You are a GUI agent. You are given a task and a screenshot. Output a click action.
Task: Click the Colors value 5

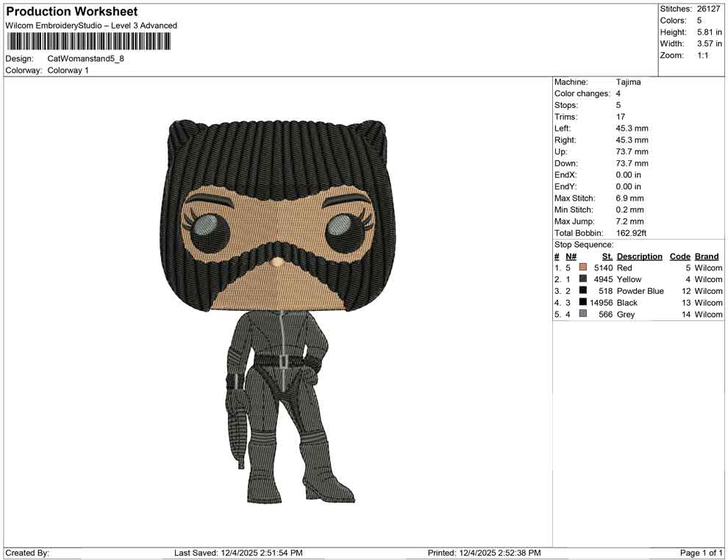(699, 21)
